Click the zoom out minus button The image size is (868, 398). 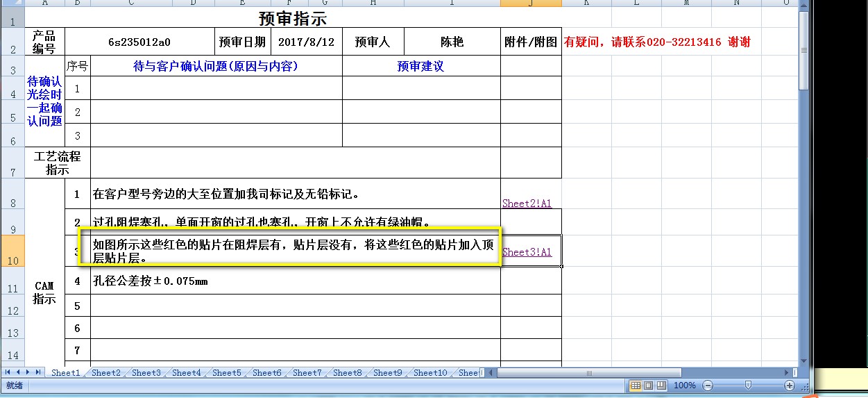(x=707, y=385)
